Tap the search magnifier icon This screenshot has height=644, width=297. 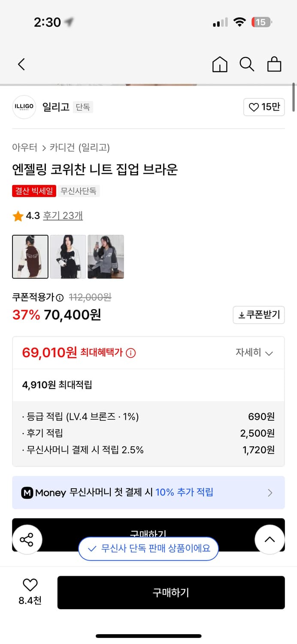tap(247, 64)
